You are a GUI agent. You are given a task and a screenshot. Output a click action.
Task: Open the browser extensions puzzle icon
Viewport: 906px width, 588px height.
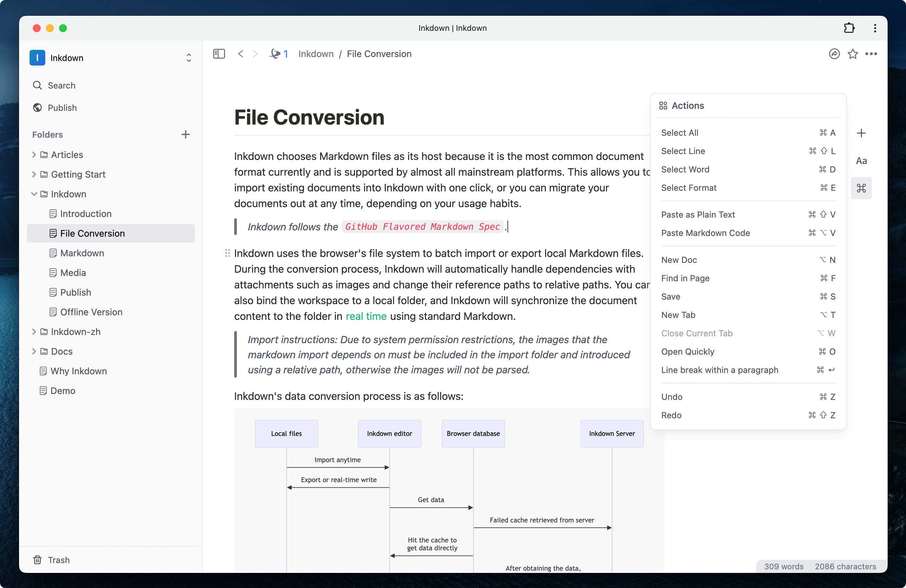[x=849, y=28]
